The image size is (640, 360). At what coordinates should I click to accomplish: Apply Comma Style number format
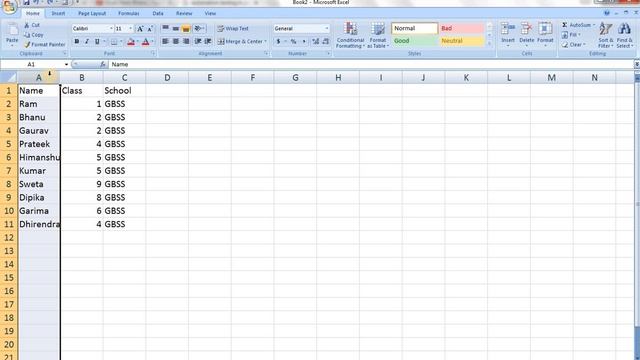pyautogui.click(x=304, y=42)
